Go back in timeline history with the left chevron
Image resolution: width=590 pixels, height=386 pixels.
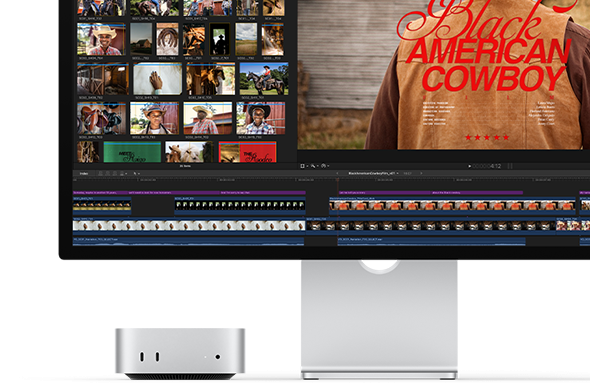pyautogui.click(x=337, y=173)
